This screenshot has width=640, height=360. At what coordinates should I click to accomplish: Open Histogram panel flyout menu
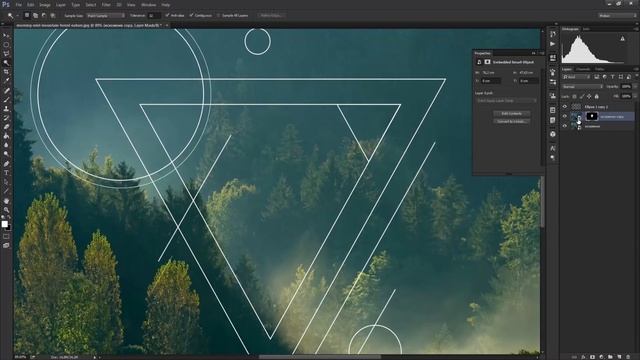636,29
